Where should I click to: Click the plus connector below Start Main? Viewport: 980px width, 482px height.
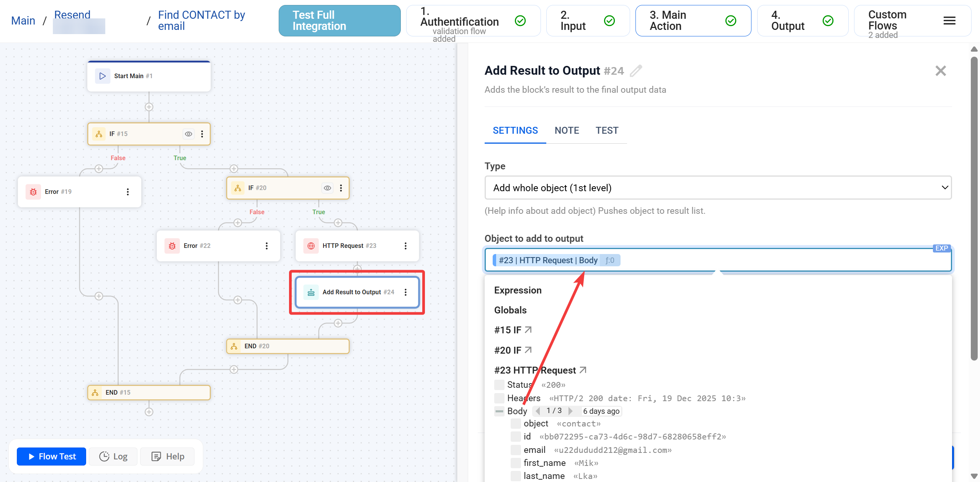tap(149, 107)
